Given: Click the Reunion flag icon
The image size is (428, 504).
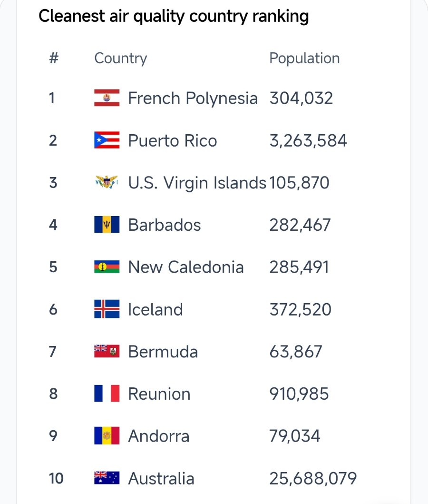Looking at the screenshot, I should tap(107, 394).
